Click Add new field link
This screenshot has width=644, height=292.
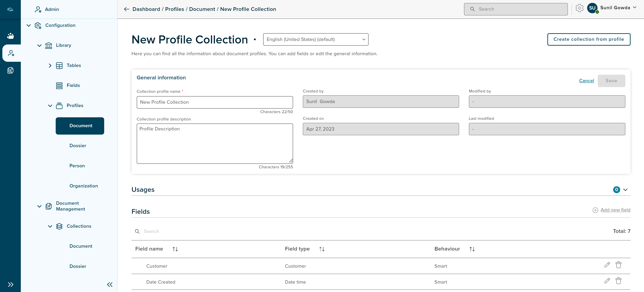click(x=615, y=210)
